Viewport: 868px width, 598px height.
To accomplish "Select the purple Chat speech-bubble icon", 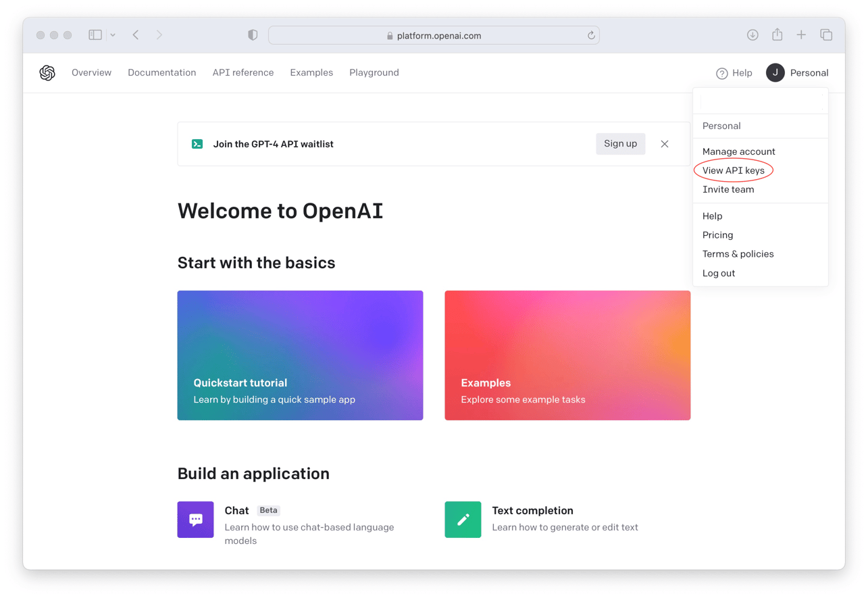I will pos(195,520).
